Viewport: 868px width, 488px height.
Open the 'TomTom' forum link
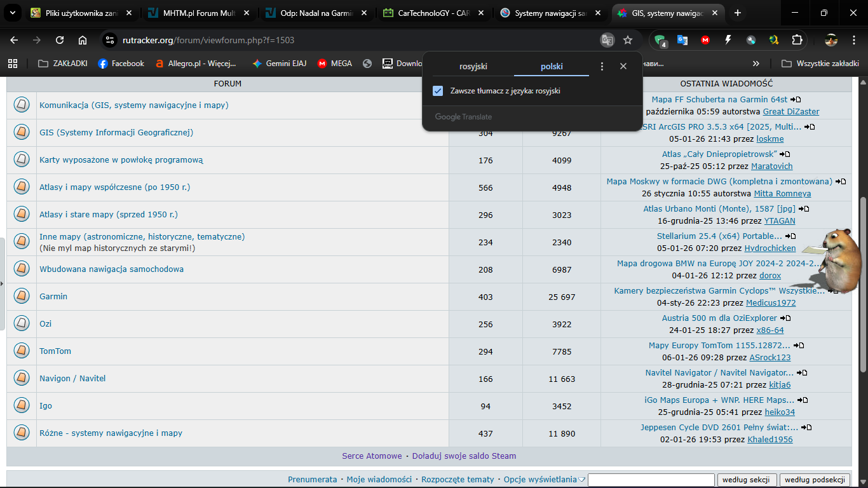pos(55,351)
